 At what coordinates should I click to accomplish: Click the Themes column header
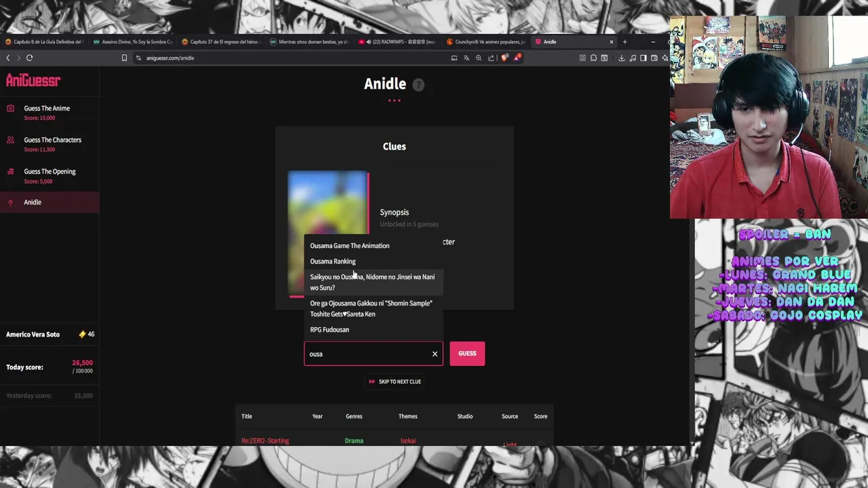408,417
